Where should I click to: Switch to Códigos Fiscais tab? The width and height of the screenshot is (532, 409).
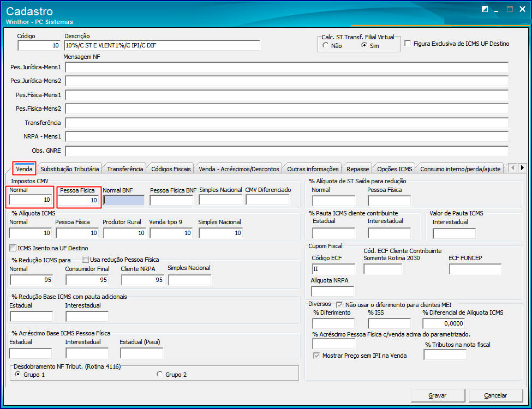171,169
